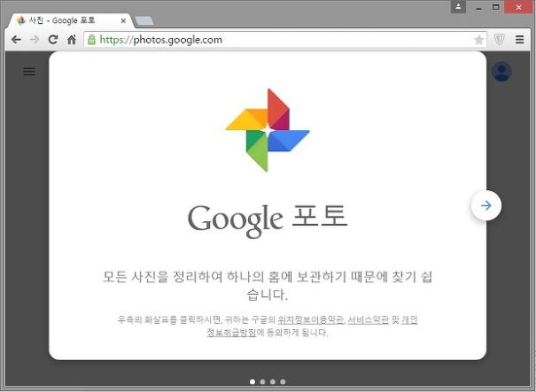Jump to the third intro page dot
Viewport: 536px width, 392px height.
[x=273, y=381]
